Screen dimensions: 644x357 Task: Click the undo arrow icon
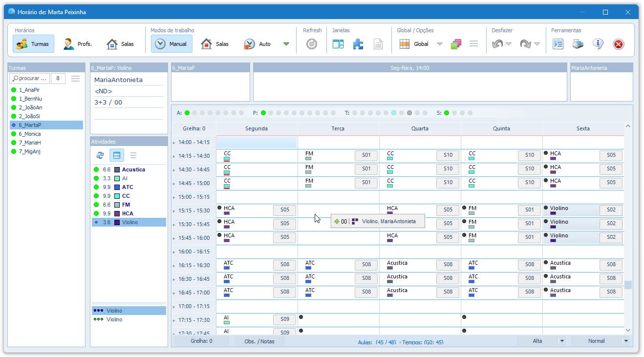(x=497, y=44)
